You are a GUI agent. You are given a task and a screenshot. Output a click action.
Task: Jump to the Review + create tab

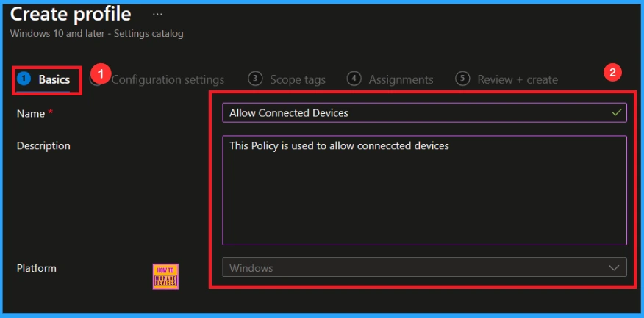517,79
